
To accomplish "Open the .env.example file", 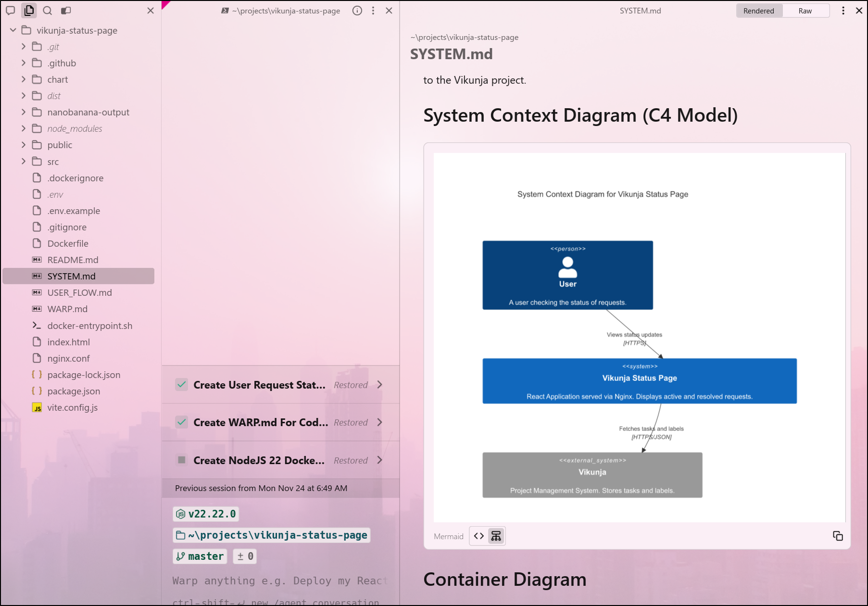I will pos(78,211).
